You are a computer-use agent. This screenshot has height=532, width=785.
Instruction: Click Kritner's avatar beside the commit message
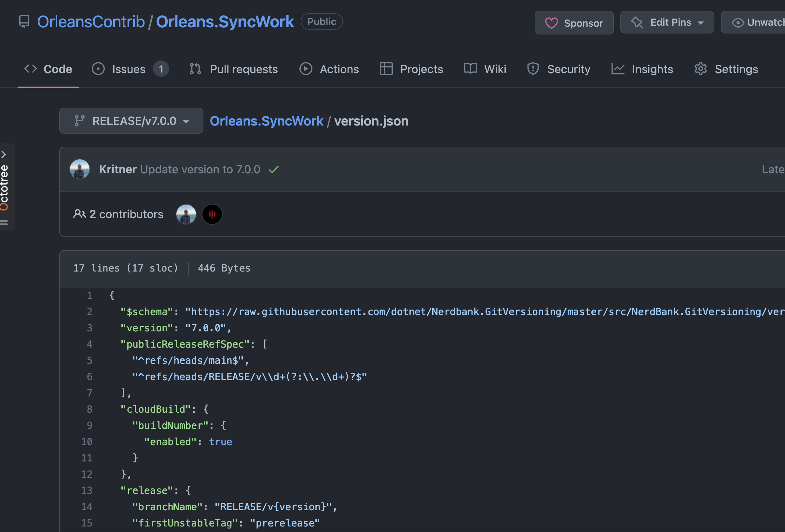click(80, 169)
